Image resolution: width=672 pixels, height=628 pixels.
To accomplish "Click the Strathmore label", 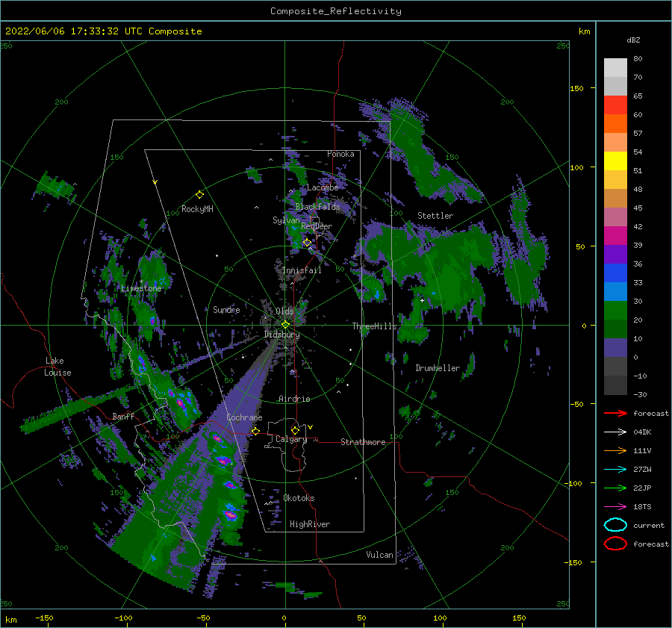I will (x=363, y=442).
